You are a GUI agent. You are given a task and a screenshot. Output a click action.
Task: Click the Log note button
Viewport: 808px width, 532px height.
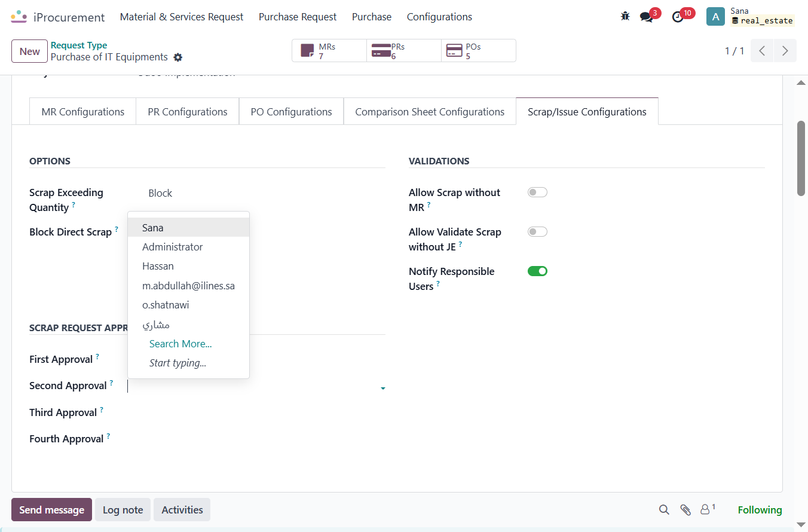(123, 510)
